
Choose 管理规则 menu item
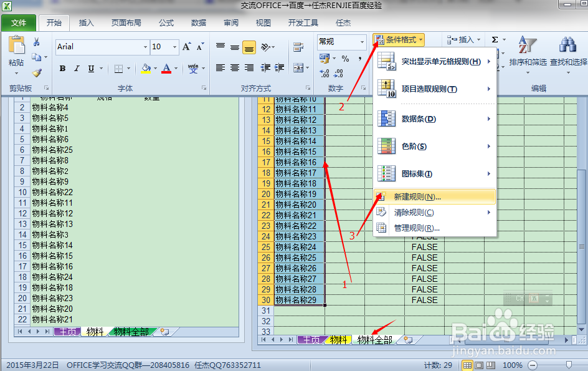pos(435,228)
